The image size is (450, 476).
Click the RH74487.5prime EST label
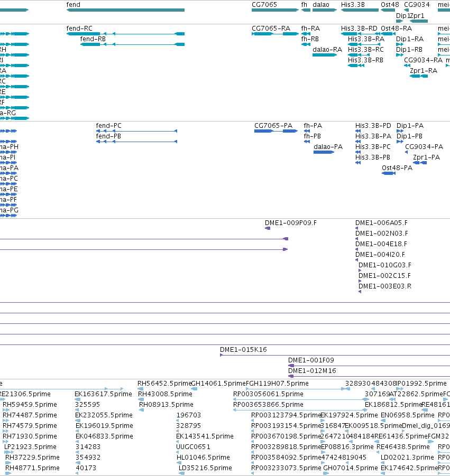click(x=30, y=415)
